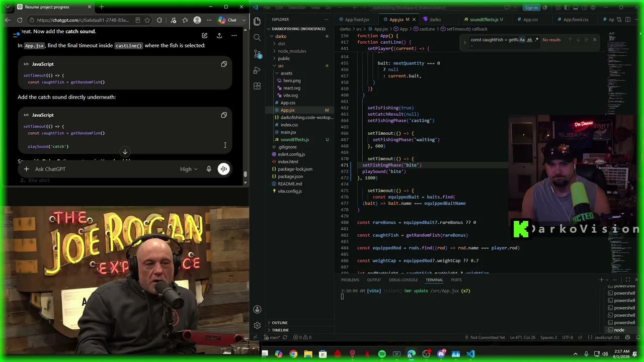Jump to the bottom of the conversation

(125, 151)
